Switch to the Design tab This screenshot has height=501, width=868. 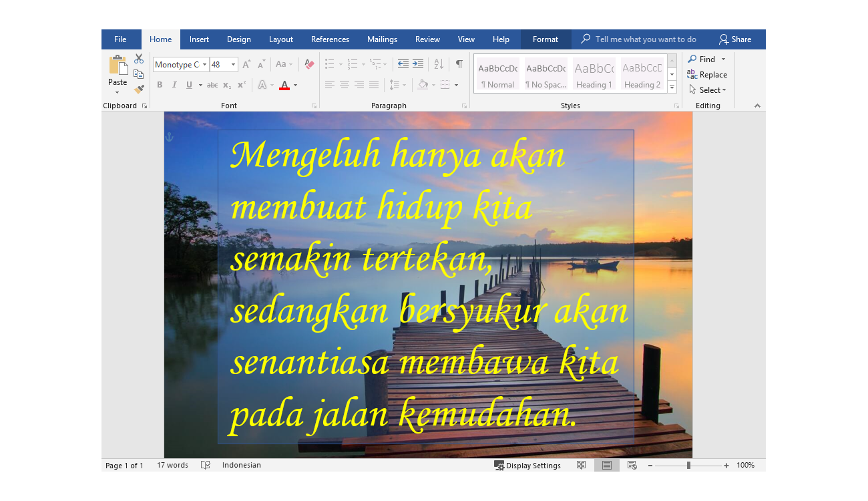(239, 39)
